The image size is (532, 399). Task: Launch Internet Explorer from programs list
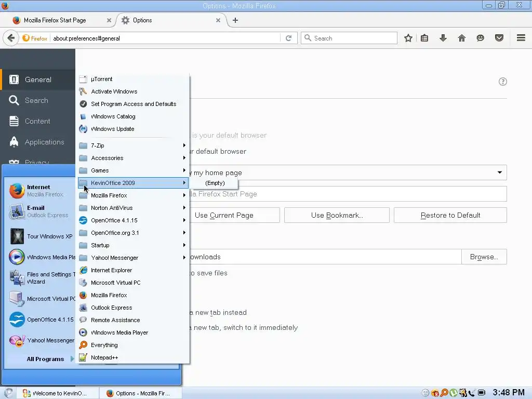coord(133,270)
